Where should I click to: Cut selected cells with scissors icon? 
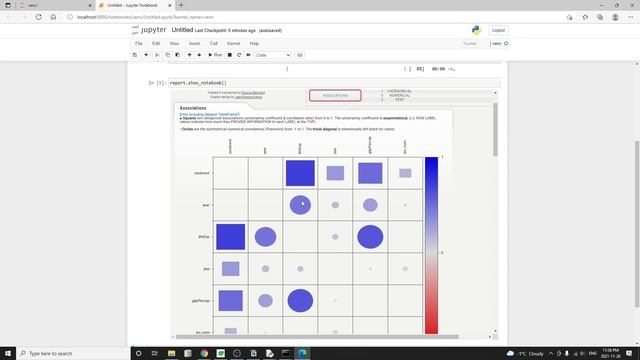pyautogui.click(x=157, y=55)
